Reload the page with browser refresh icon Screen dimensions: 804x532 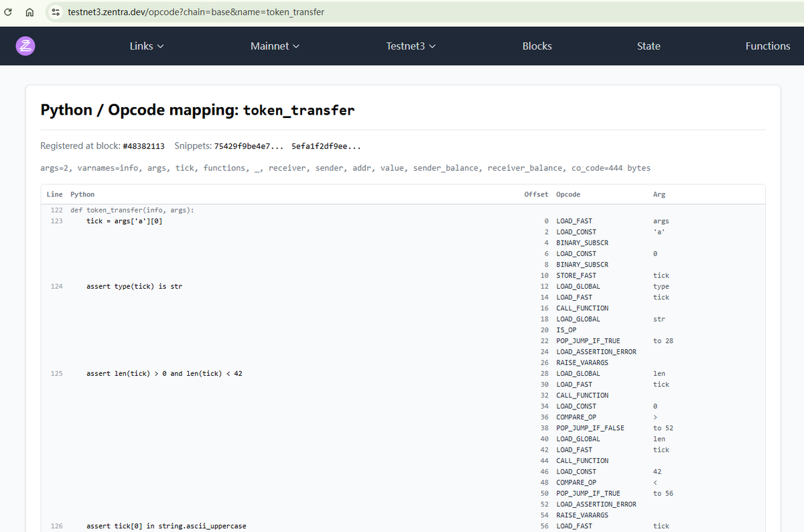click(x=9, y=12)
